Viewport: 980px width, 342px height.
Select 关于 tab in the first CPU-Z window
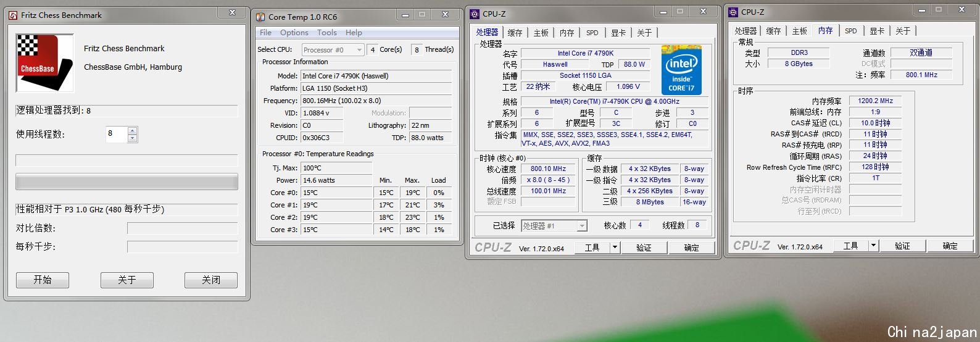click(644, 33)
